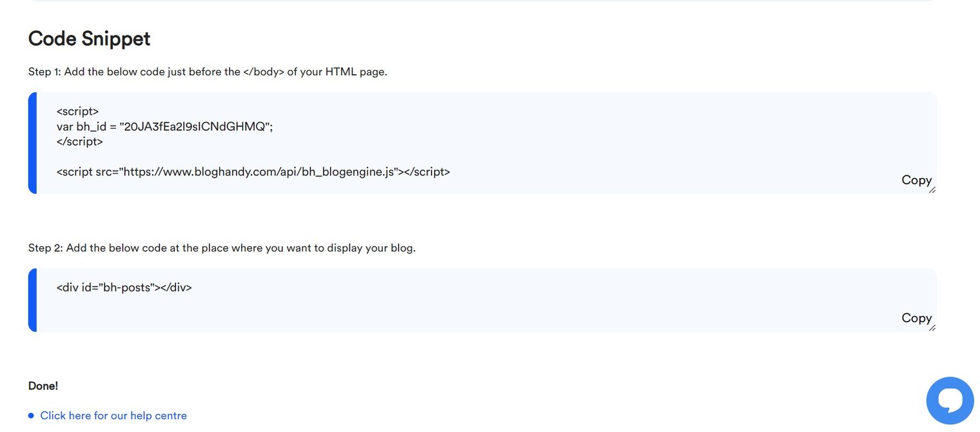Click the Step 2 instruction text
The height and width of the screenshot is (432, 980).
coord(222,248)
